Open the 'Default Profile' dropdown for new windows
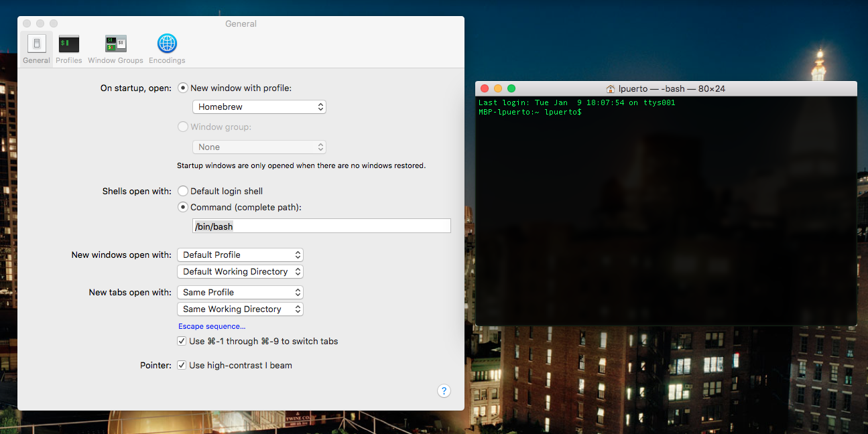This screenshot has height=434, width=868. (240, 255)
